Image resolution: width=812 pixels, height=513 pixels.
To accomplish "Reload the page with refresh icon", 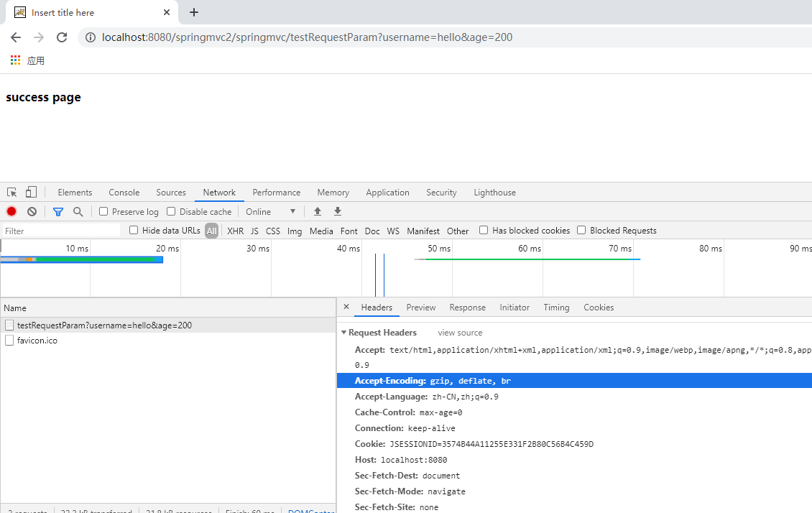I will pyautogui.click(x=62, y=37).
